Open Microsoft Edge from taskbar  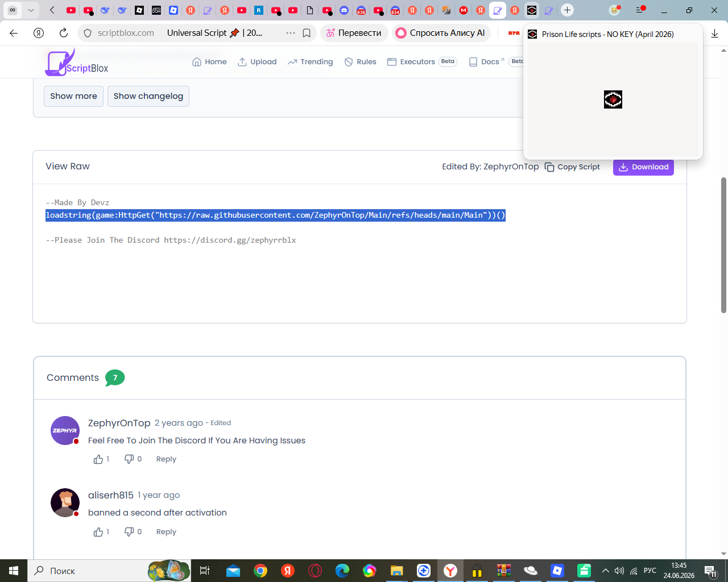[x=342, y=571]
